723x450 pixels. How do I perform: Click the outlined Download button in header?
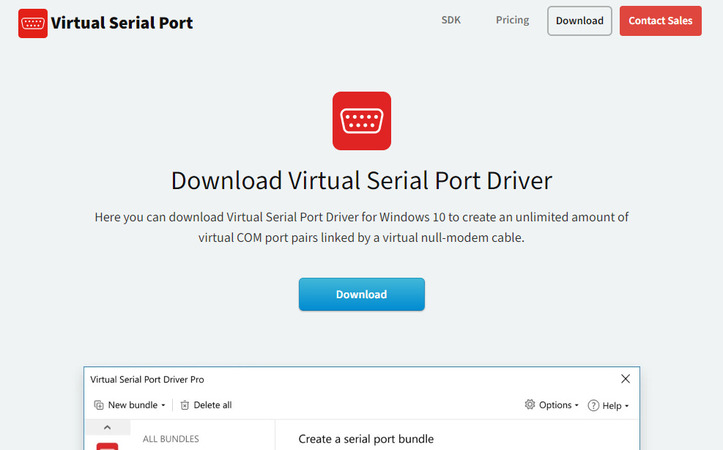579,21
